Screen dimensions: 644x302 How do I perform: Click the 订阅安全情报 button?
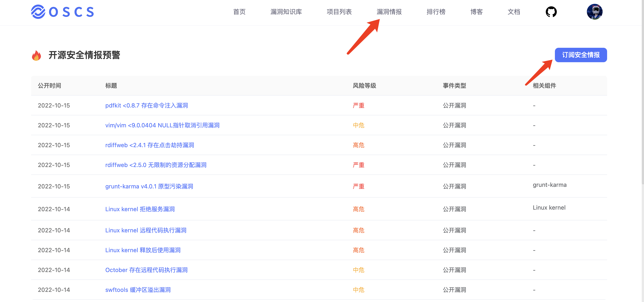[581, 55]
